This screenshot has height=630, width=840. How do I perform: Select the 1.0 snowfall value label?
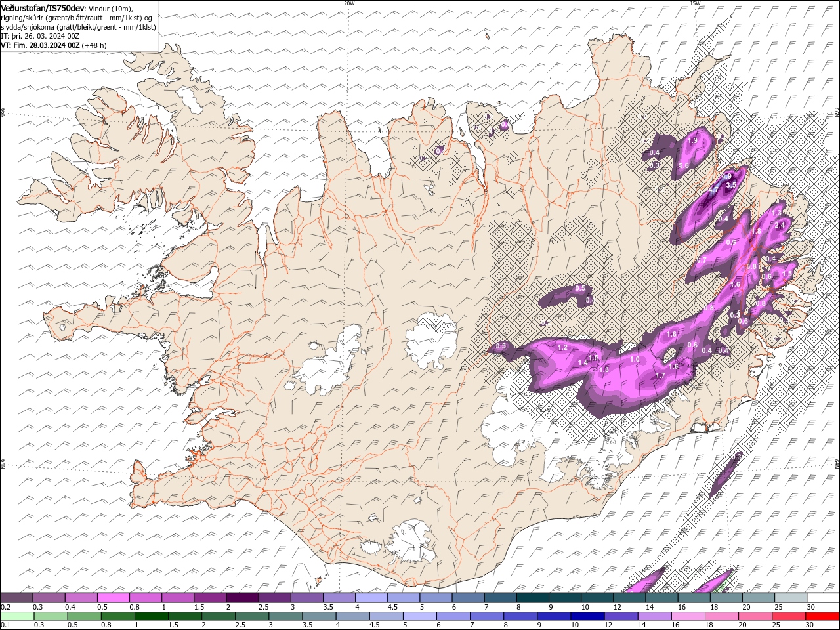coord(635,360)
